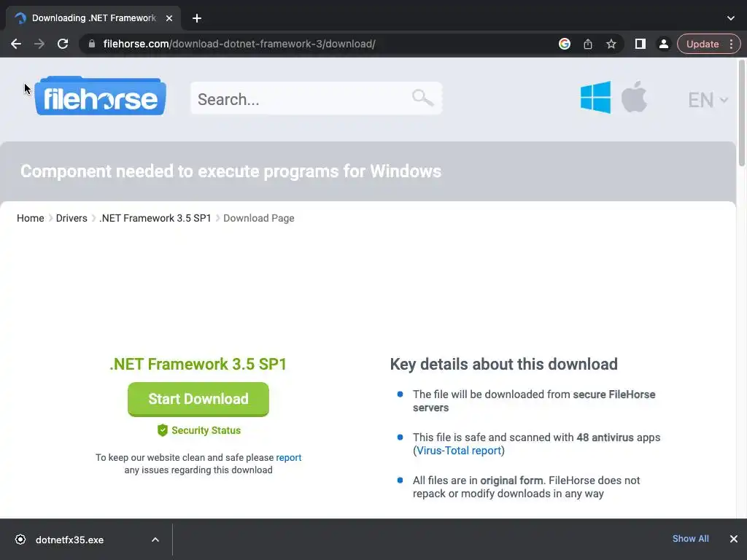Click the Start Download button
This screenshot has height=560, width=747.
198,399
